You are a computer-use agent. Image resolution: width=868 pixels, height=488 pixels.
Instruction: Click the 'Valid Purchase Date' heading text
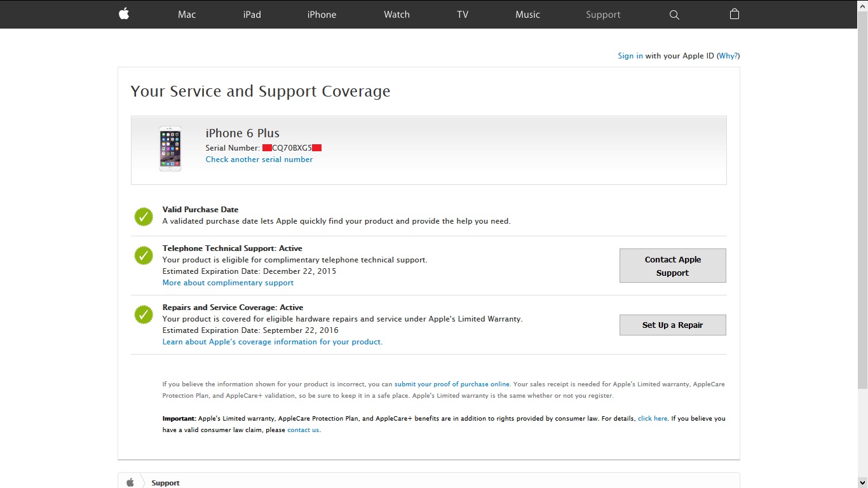tap(200, 210)
